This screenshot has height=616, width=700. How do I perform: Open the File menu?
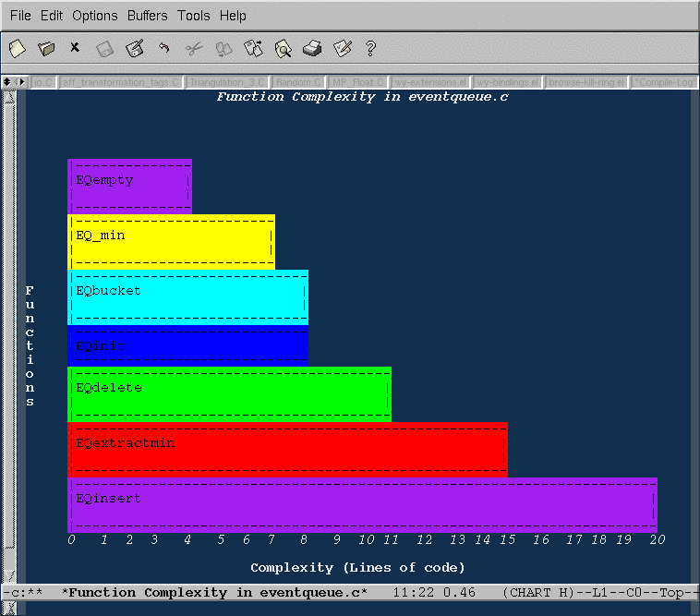(x=19, y=16)
